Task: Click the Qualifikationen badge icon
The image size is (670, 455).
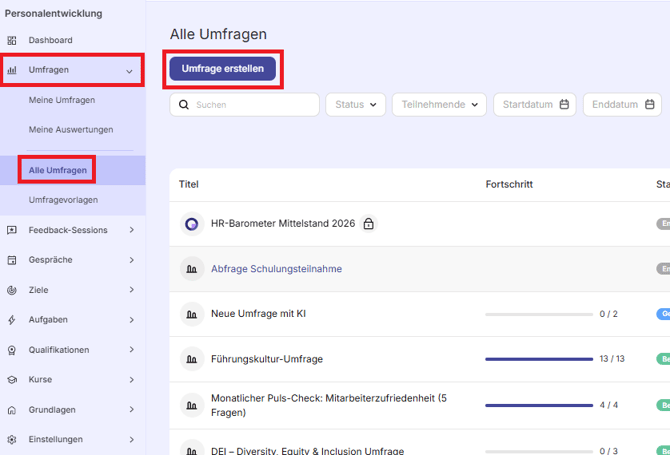Action: (x=12, y=350)
